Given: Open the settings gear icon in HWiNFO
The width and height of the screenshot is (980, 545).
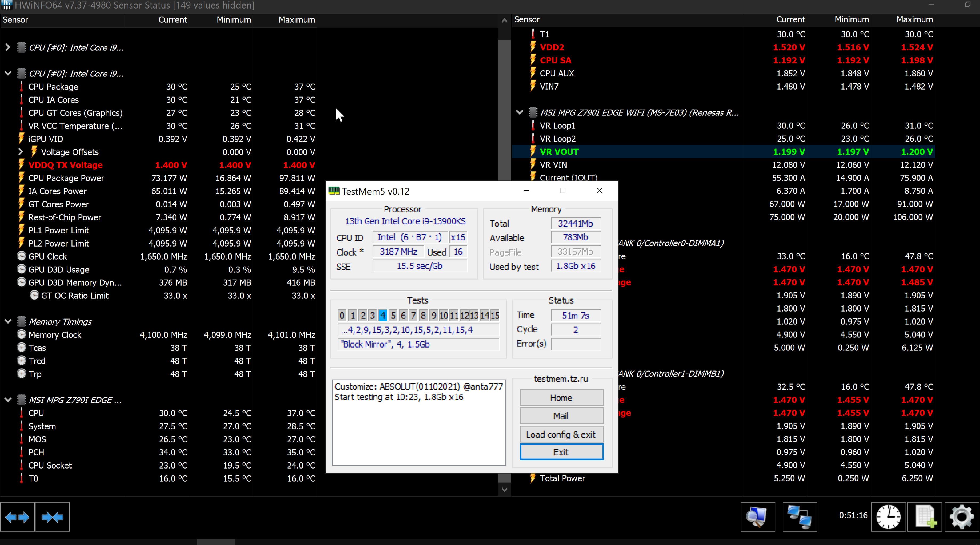Looking at the screenshot, I should (x=961, y=516).
